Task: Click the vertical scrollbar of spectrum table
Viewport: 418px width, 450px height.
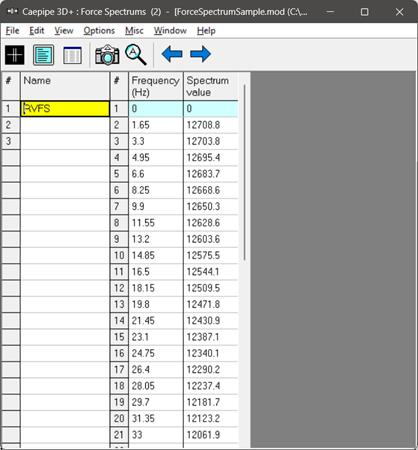Action: pos(245,172)
